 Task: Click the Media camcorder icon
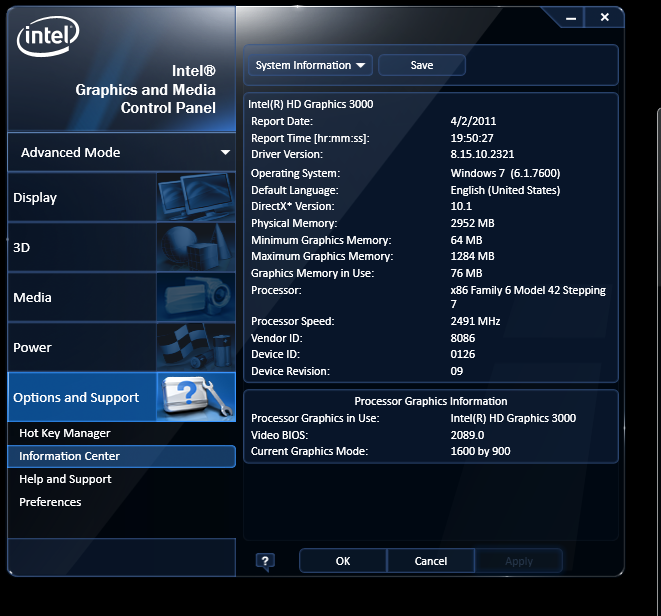point(196,297)
